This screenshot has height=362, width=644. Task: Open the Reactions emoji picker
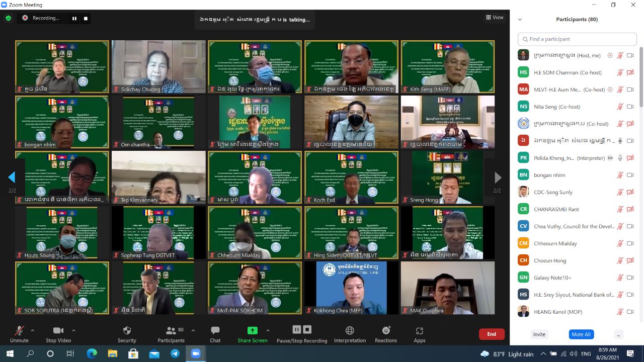click(386, 330)
